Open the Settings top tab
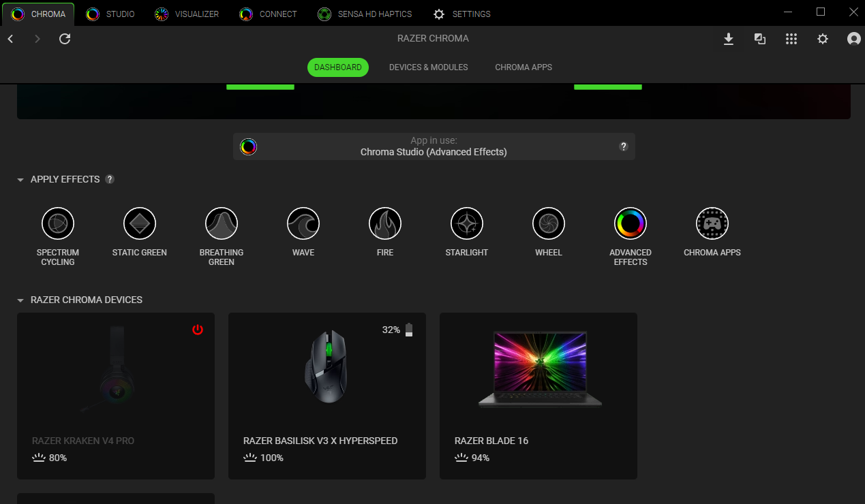The image size is (865, 504). pyautogui.click(x=462, y=14)
